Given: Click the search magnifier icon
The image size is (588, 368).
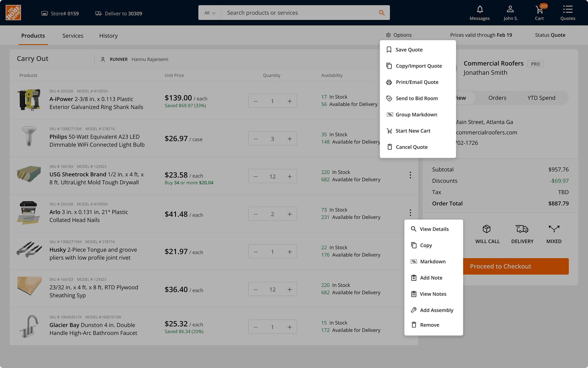Looking at the screenshot, I should (381, 13).
